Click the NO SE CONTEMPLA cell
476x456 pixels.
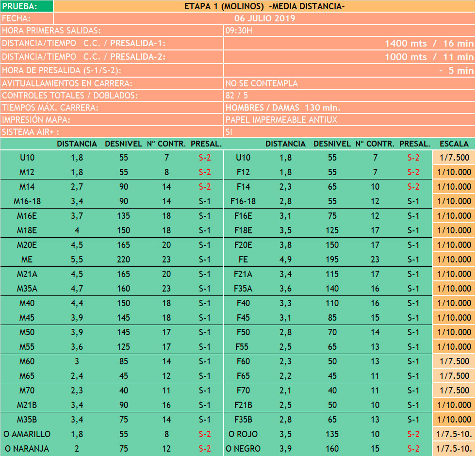coord(348,83)
